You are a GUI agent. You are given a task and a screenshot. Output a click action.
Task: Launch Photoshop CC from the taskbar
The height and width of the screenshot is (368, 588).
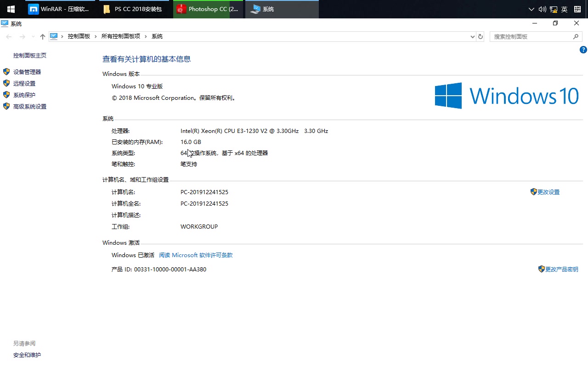click(x=207, y=9)
